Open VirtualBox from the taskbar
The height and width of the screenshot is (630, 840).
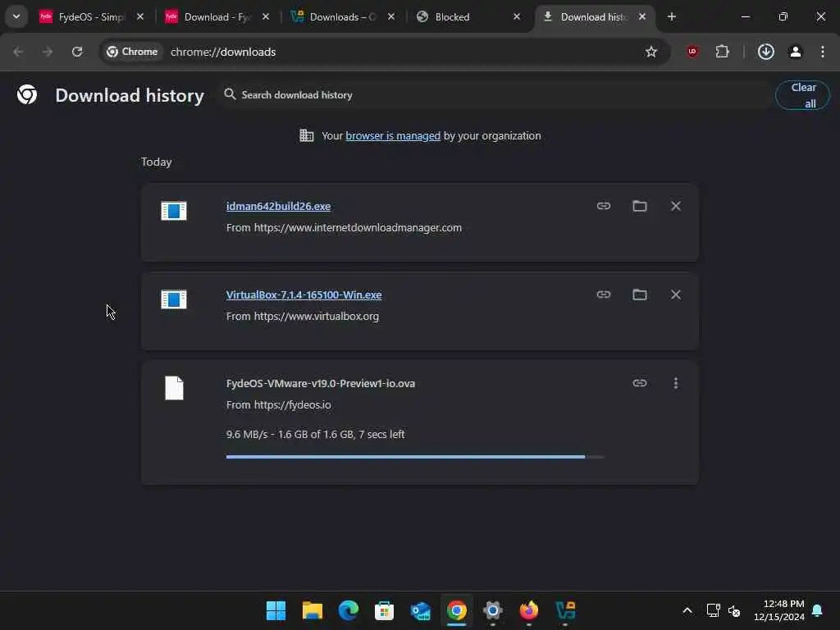point(565,610)
